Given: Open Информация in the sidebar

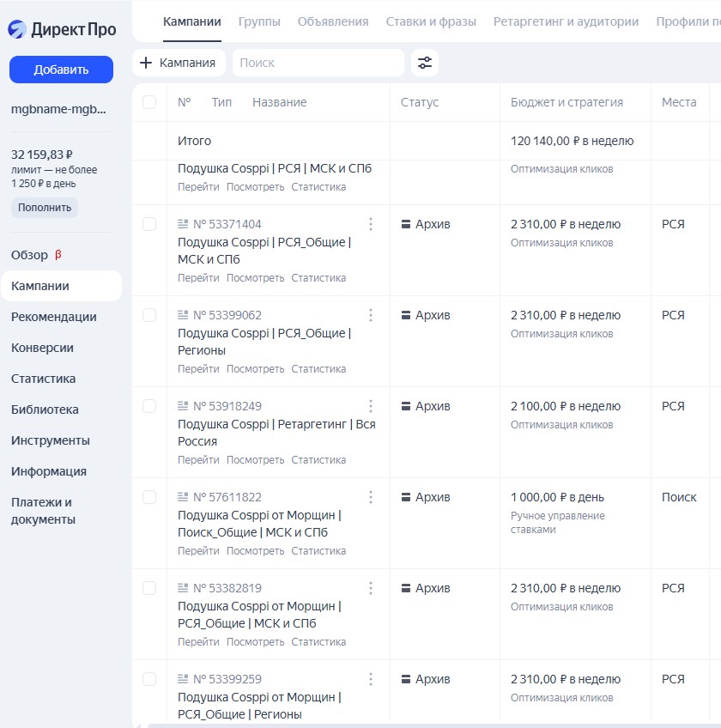Looking at the screenshot, I should 49,471.
